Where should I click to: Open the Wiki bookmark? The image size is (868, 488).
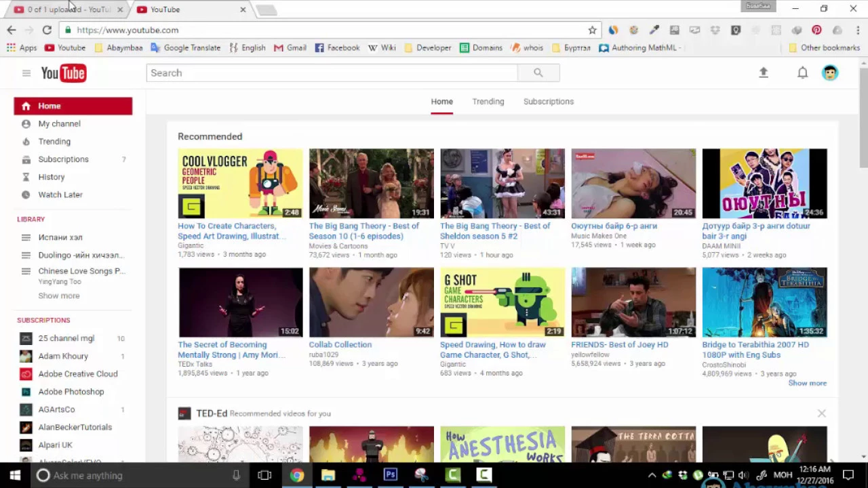(x=382, y=47)
